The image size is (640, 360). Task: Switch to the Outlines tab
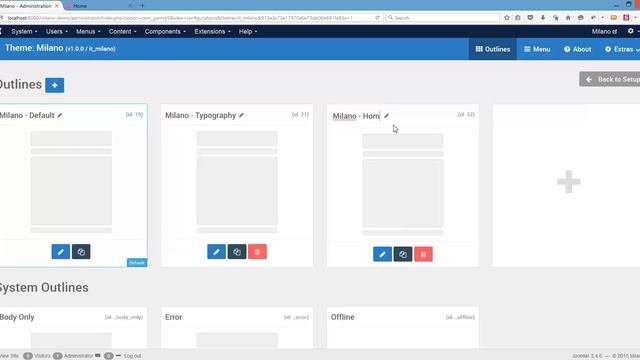pyautogui.click(x=493, y=49)
